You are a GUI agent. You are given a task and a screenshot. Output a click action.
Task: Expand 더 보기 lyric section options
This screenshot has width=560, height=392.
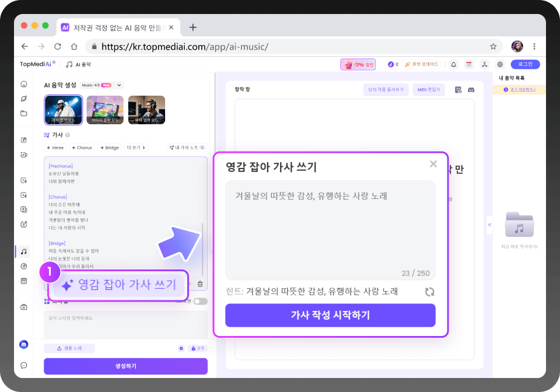(x=134, y=148)
